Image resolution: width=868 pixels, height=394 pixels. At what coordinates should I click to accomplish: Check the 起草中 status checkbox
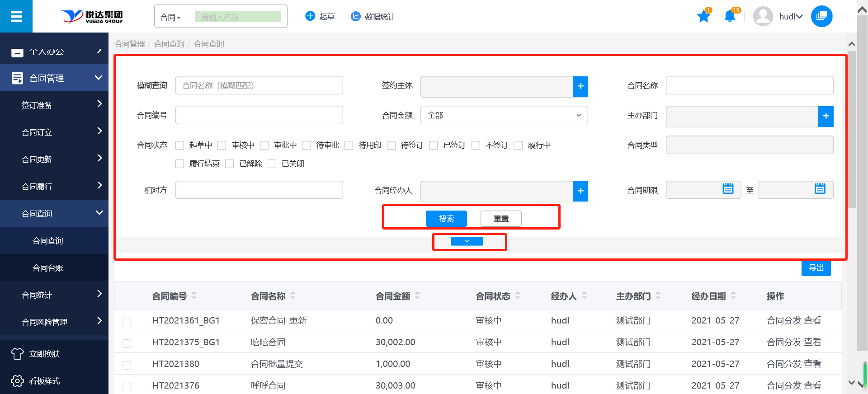(180, 145)
